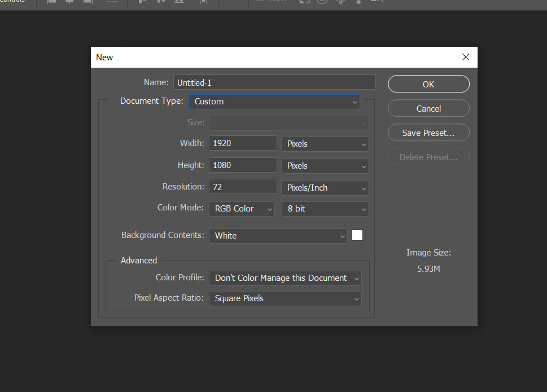The image size is (547, 392).
Task: Open the Resolution units dropdown
Action: (x=325, y=187)
